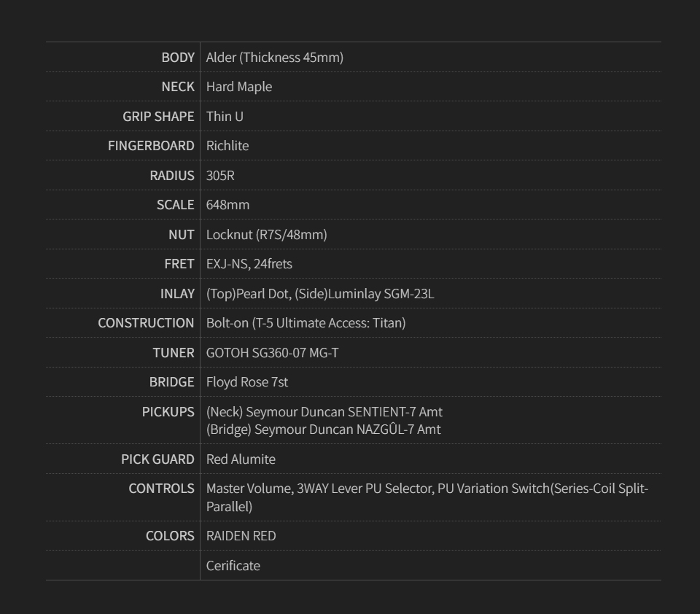Click the Cerificate text in last row

[233, 566]
